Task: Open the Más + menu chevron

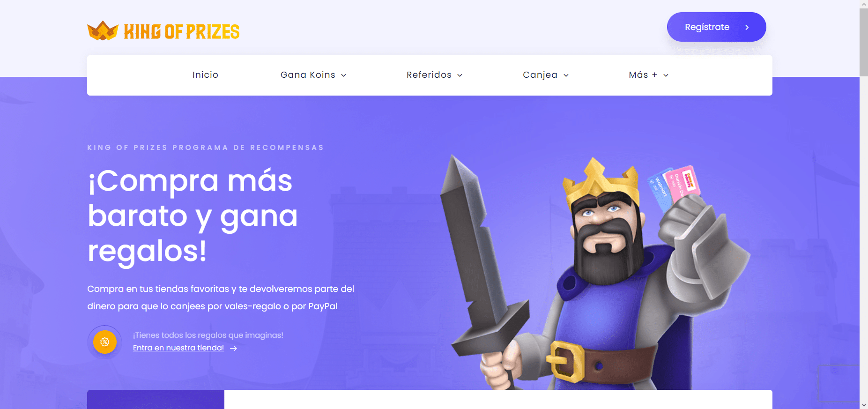Action: click(666, 75)
